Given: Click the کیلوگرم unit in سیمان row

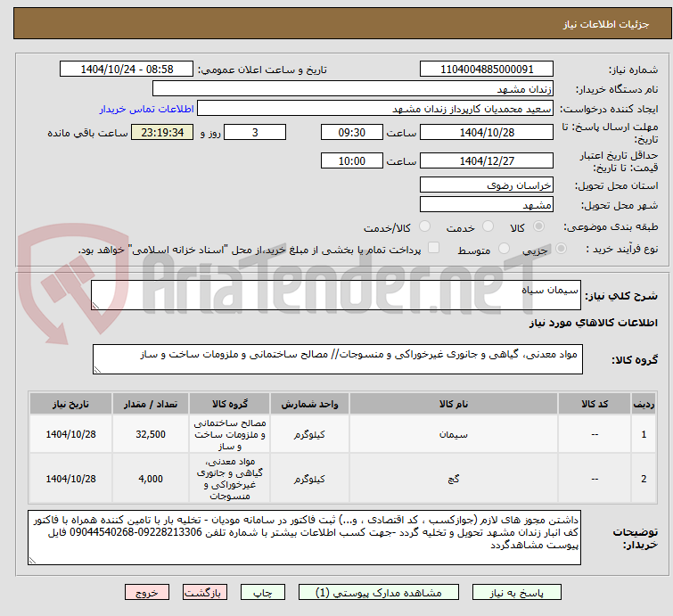Looking at the screenshot, I should (309, 434).
